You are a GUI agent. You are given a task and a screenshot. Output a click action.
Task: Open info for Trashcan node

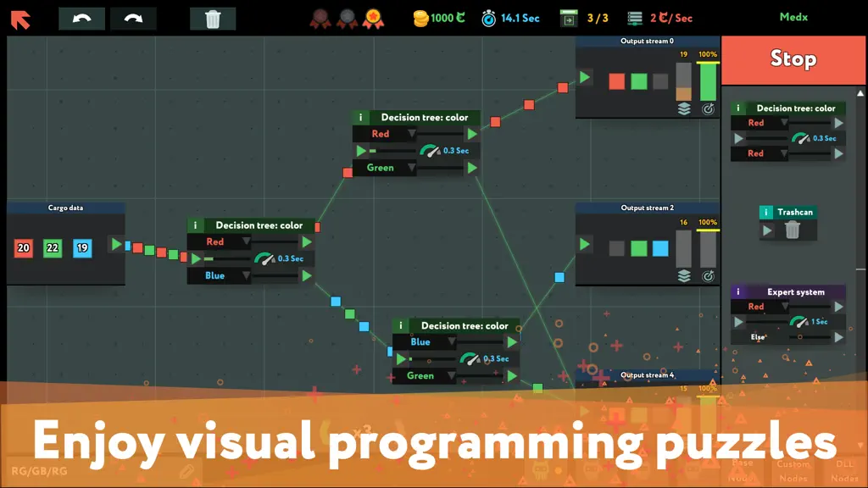765,212
